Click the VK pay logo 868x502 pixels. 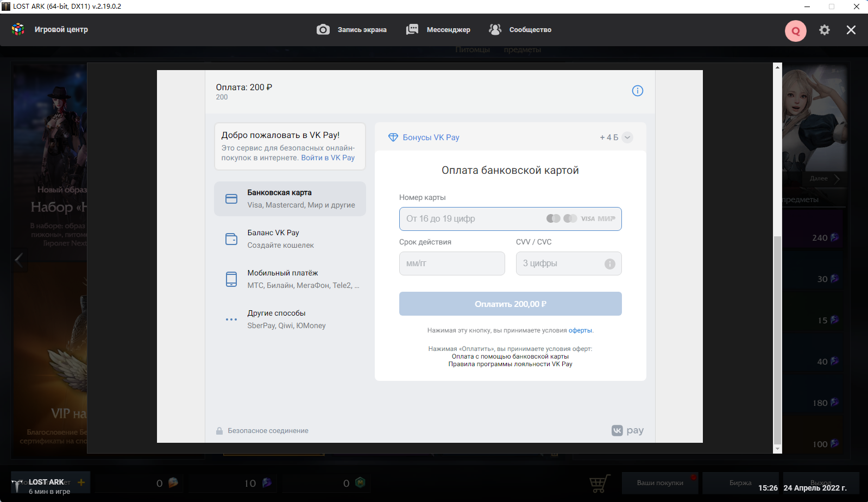point(627,430)
